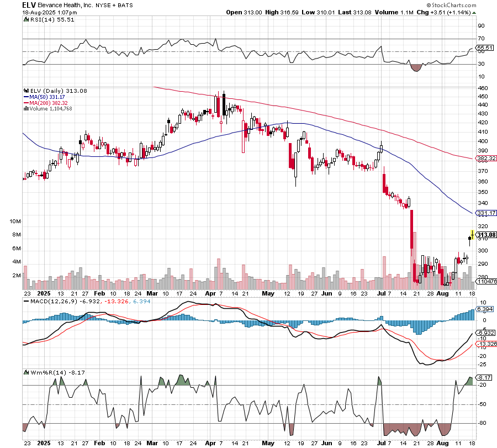Click the RSI(14) 55.51 legend label
Viewport: 497px width, 448px height.
point(52,20)
